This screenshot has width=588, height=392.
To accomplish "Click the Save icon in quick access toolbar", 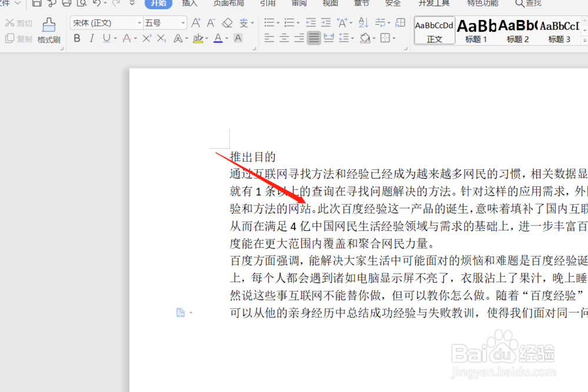I will [36, 3].
